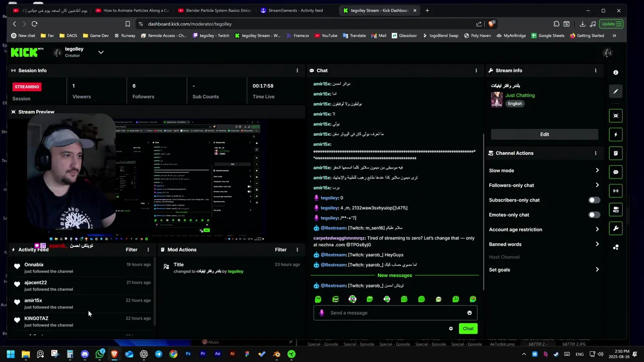Click the speech bubble icon in right sidebar

pos(615,172)
